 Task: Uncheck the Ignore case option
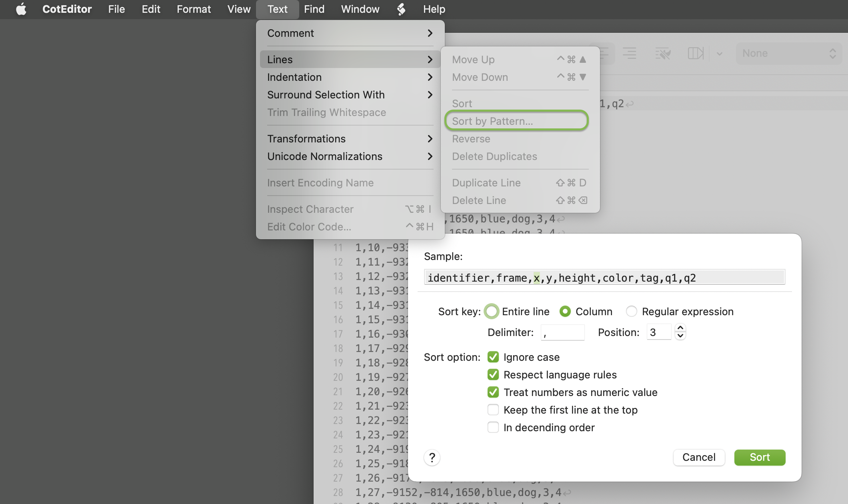(x=493, y=357)
